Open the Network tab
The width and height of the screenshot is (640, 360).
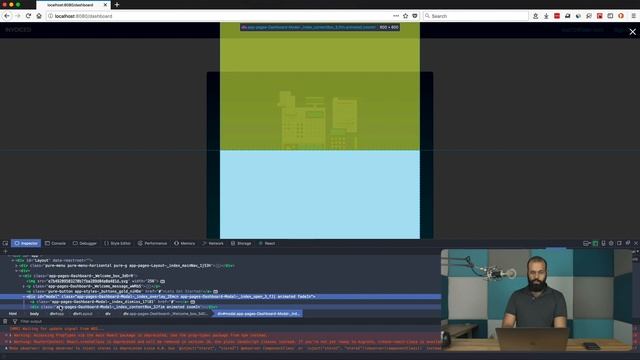(x=213, y=243)
